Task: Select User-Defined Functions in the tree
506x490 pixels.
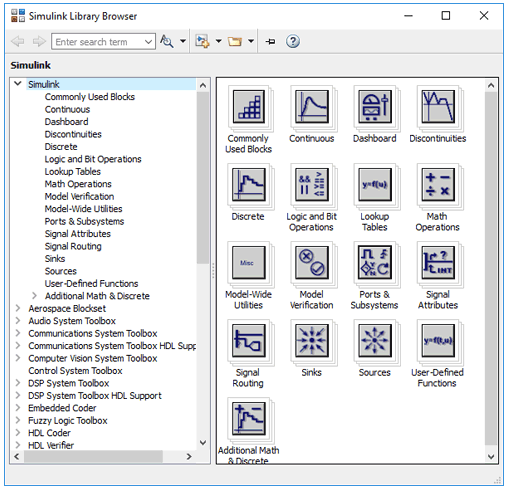Action: [x=91, y=284]
